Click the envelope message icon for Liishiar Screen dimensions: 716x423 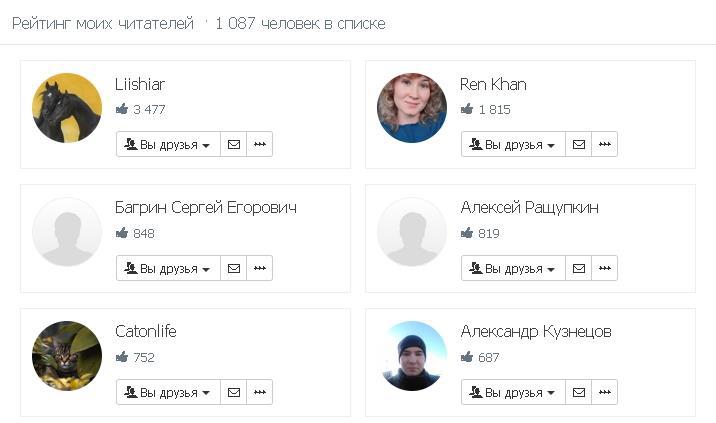234,144
